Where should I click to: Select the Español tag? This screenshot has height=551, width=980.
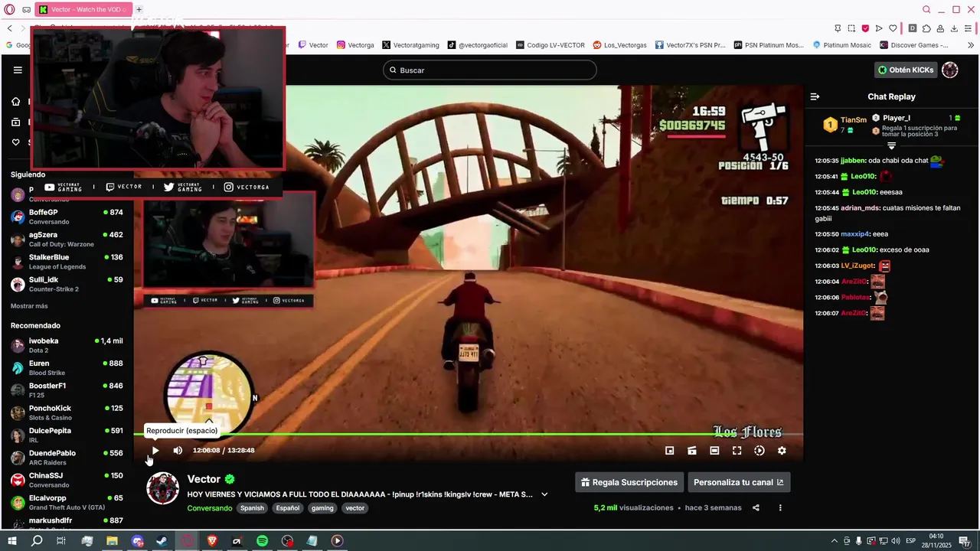click(288, 508)
